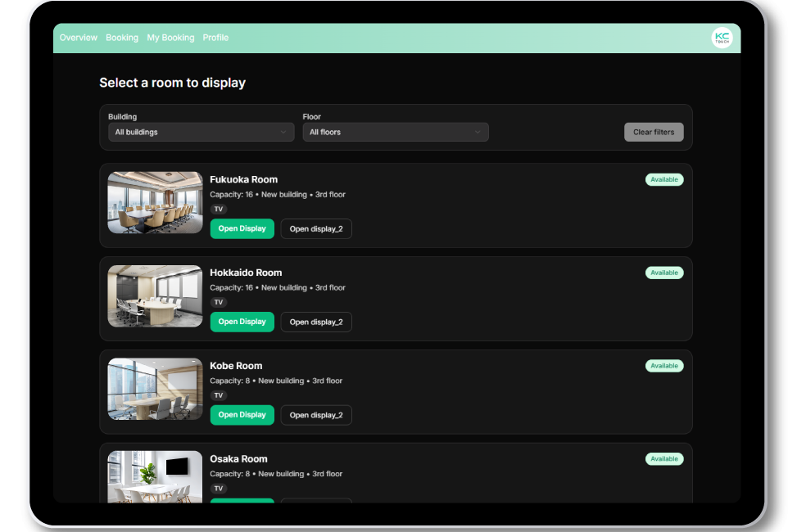
Task: Navigate to the Profile page
Action: tap(215, 38)
